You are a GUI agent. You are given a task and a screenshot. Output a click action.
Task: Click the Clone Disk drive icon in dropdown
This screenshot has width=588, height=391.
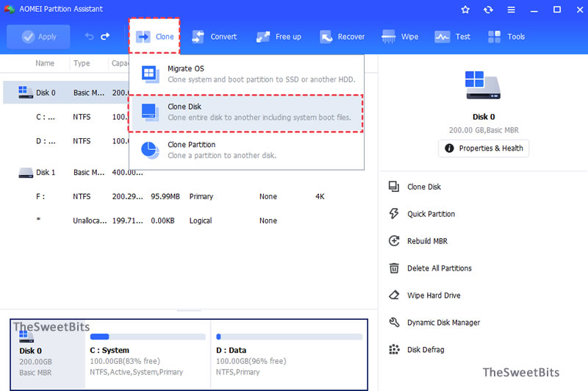[150, 112]
